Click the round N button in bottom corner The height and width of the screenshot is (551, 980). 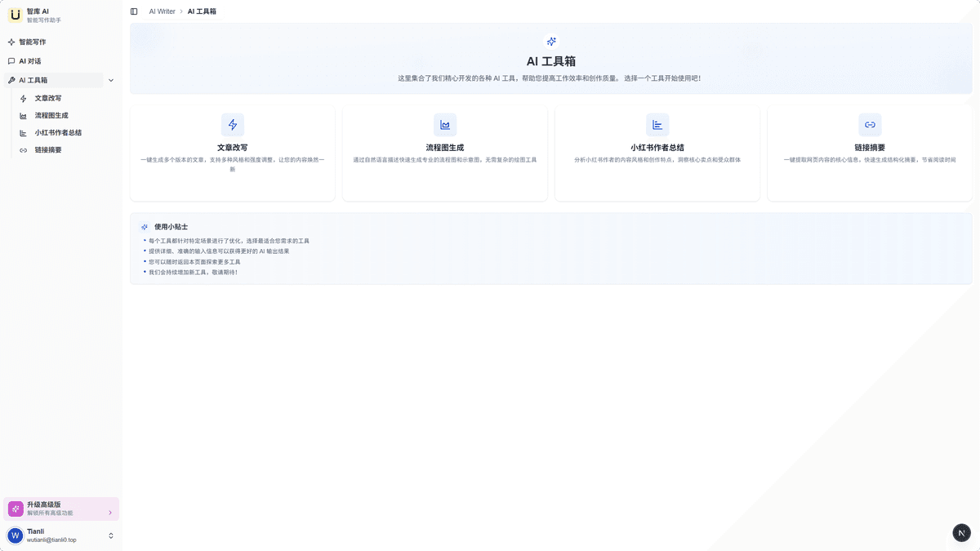(x=961, y=533)
